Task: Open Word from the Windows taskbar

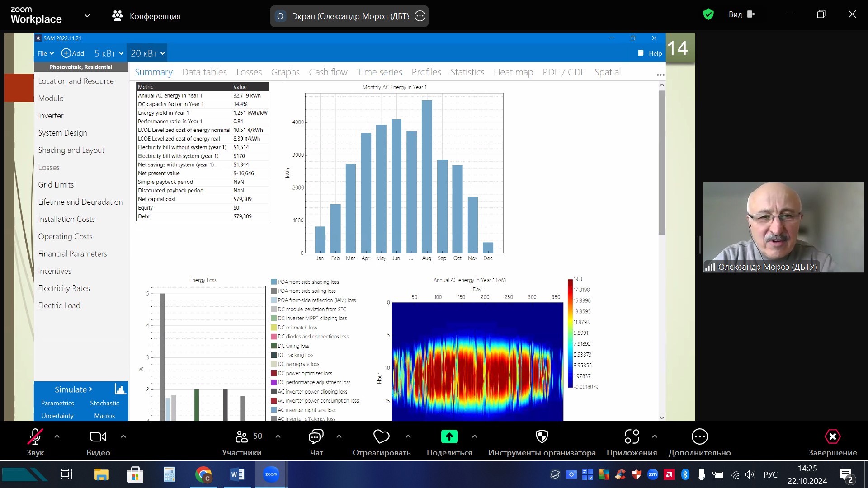Action: coord(237,474)
